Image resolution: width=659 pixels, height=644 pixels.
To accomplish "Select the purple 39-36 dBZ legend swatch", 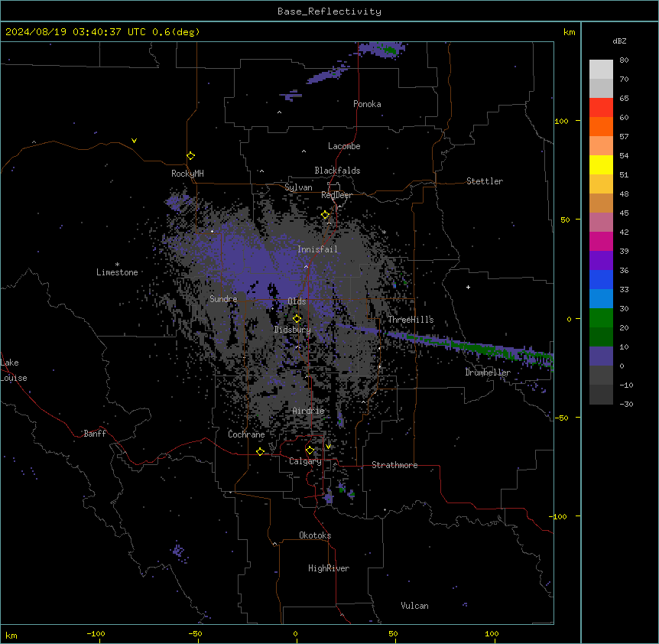I will point(601,261).
